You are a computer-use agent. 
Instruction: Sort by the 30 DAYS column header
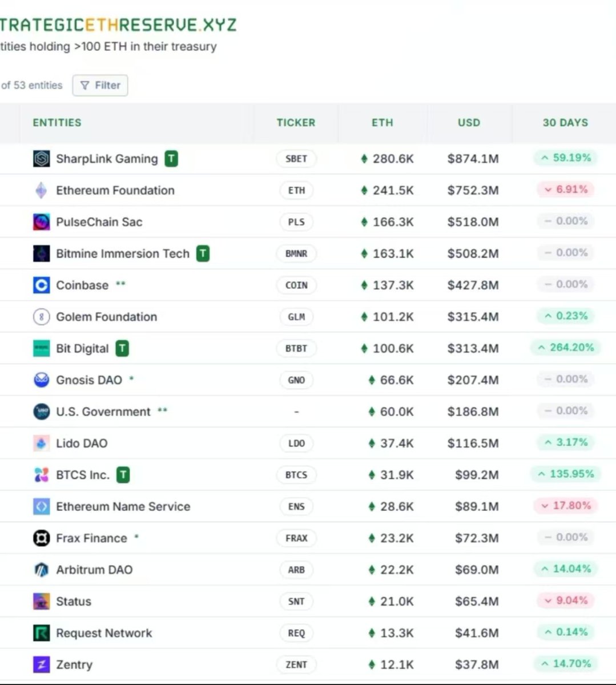coord(565,123)
